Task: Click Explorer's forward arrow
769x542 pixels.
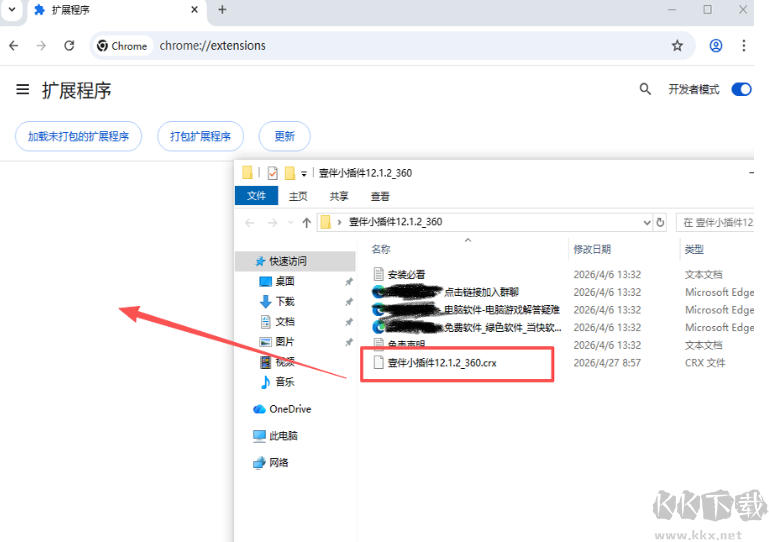Action: [x=272, y=223]
